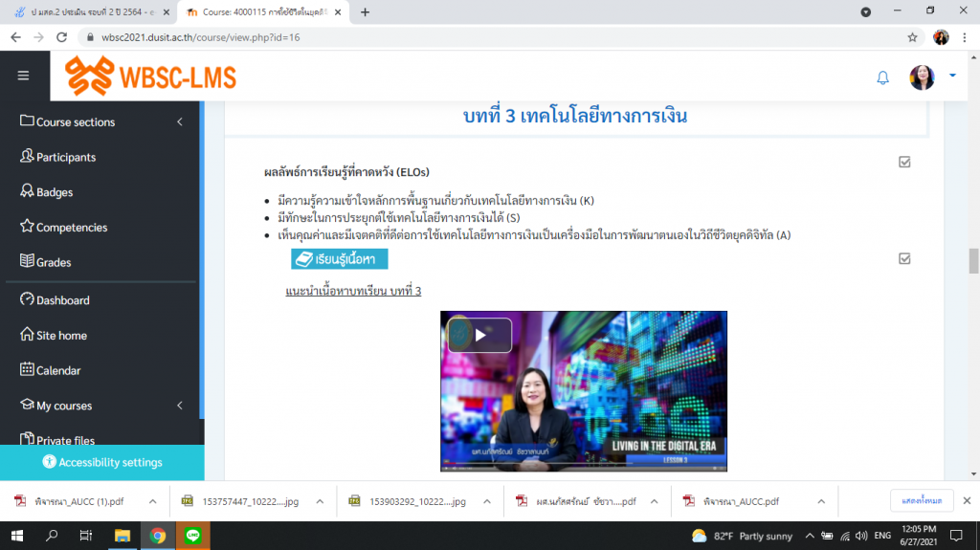
Task: Show hidden tray icons
Action: (x=810, y=536)
